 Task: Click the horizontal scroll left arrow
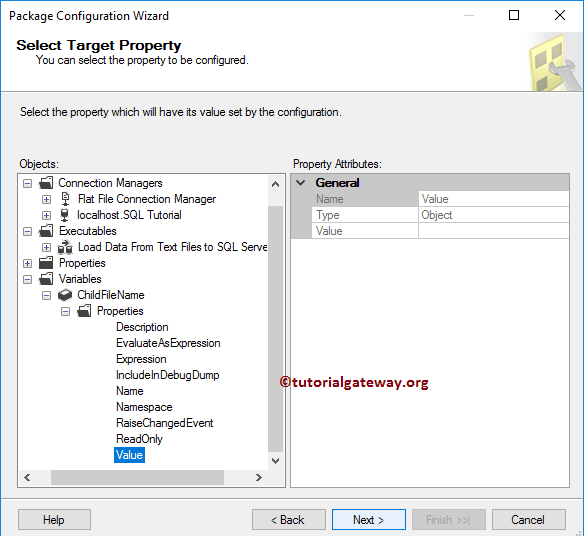(27, 478)
